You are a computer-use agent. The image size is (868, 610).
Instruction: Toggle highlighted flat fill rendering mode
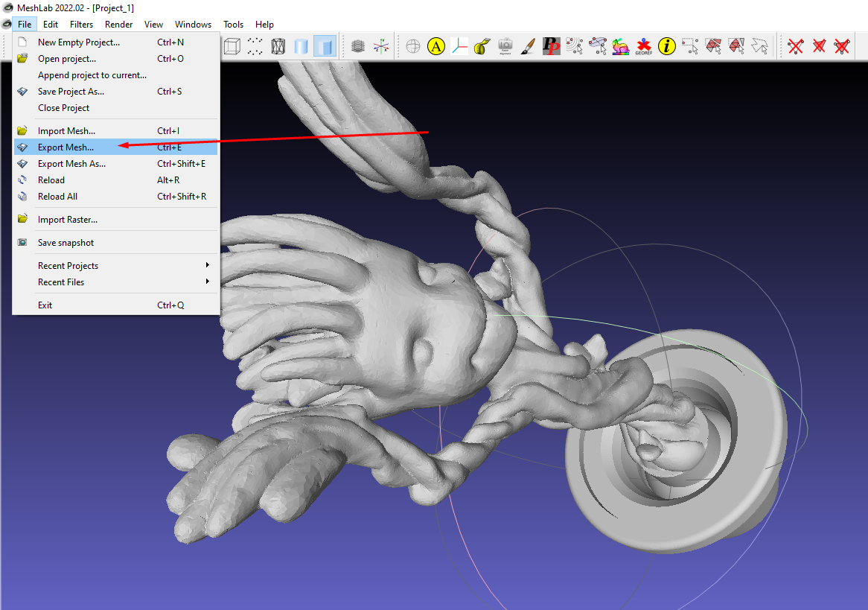pos(325,46)
